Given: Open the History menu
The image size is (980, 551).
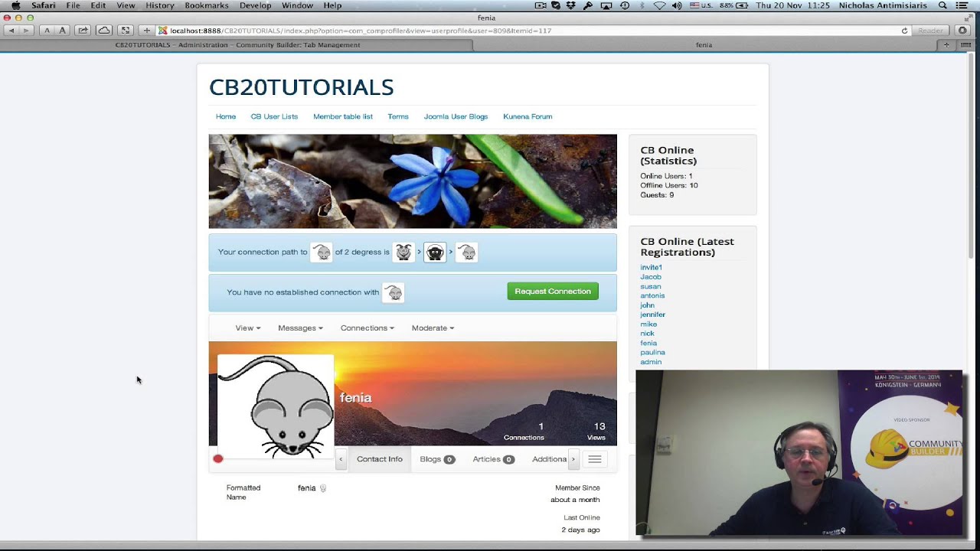Looking at the screenshot, I should point(160,5).
